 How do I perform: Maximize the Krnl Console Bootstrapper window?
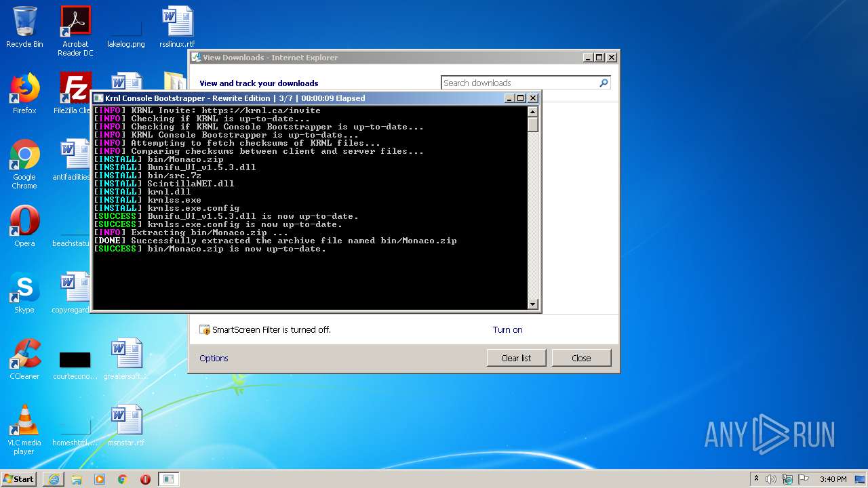[521, 98]
